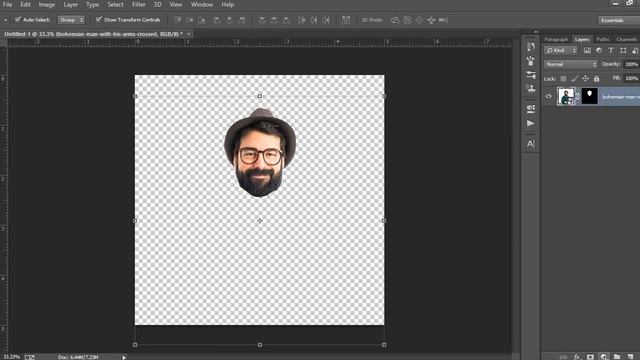Toggle the Auto-Select checkbox
640x360 pixels.
18,20
